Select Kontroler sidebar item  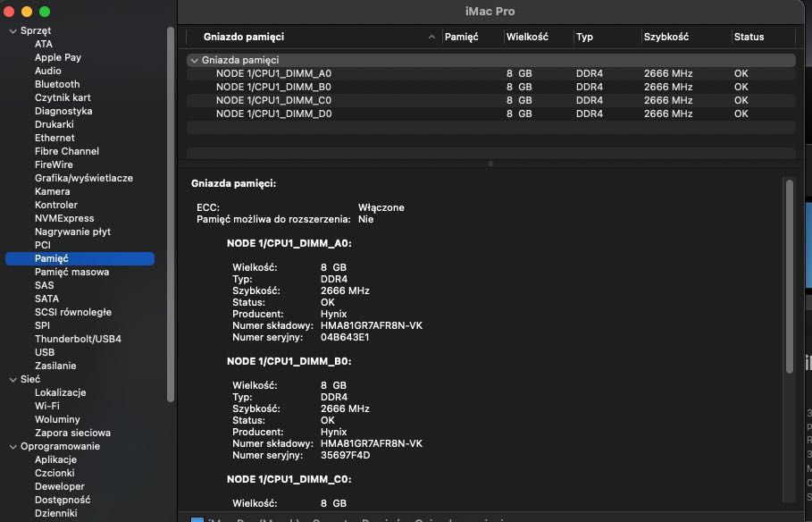(x=56, y=206)
